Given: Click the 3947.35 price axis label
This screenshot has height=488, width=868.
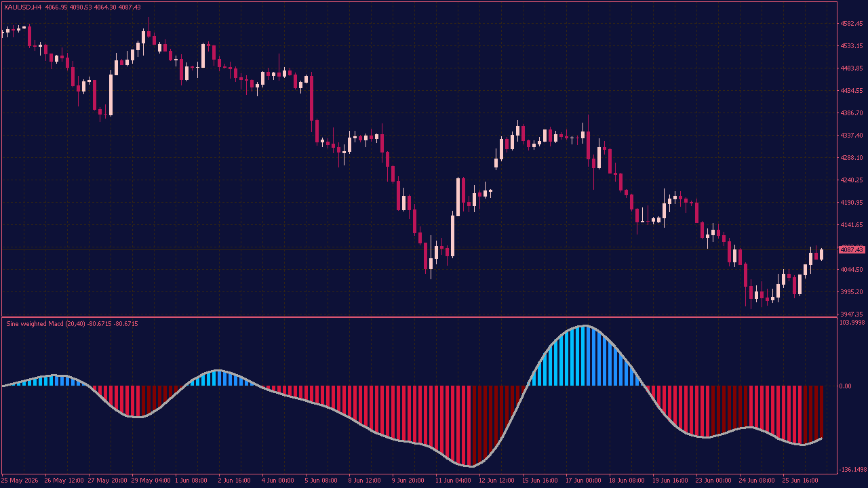Looking at the screenshot, I should coord(851,314).
